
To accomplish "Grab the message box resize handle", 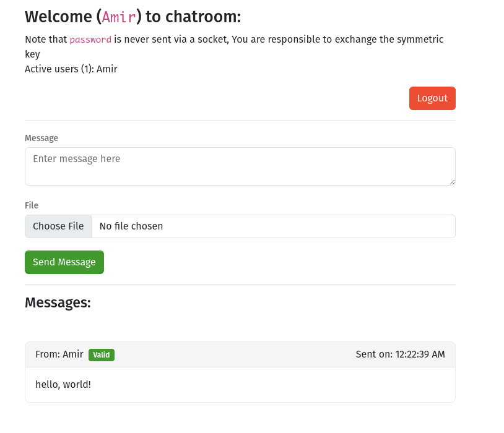I will pyautogui.click(x=452, y=182).
